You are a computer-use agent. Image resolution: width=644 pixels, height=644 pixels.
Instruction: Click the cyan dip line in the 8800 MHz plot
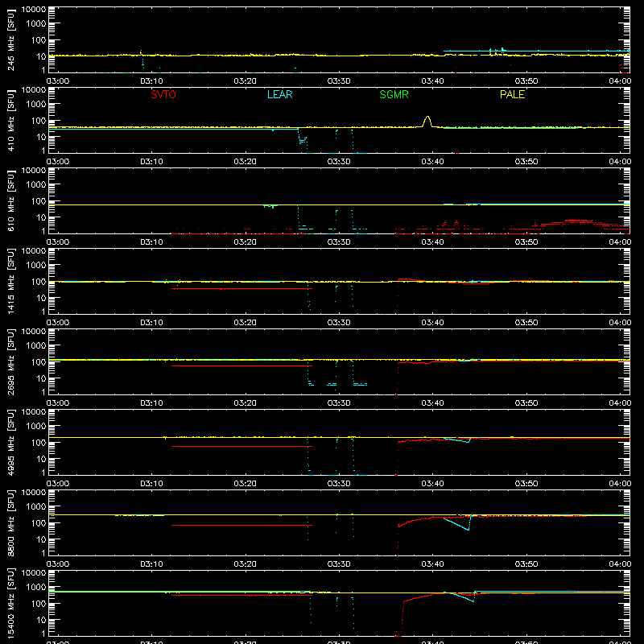(457, 524)
